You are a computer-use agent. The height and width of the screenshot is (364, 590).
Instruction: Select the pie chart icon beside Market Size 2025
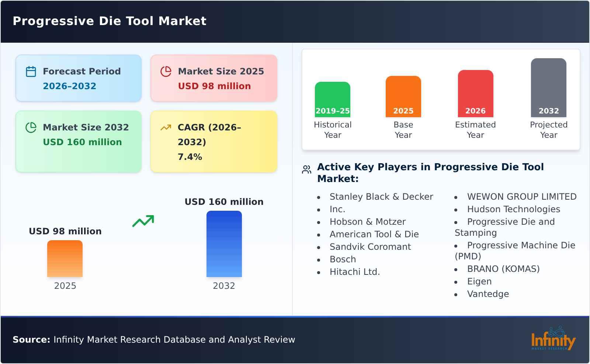[x=166, y=72]
